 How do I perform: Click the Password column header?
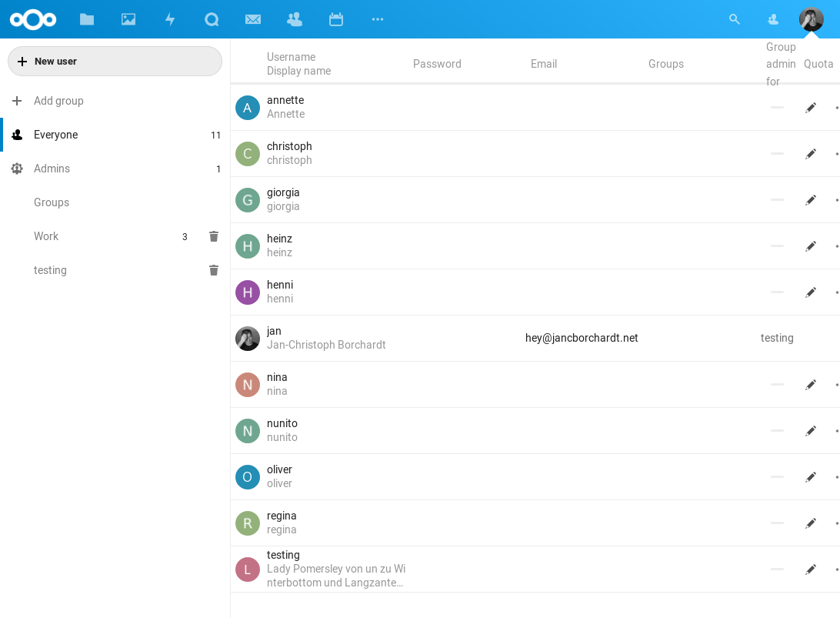pos(437,64)
